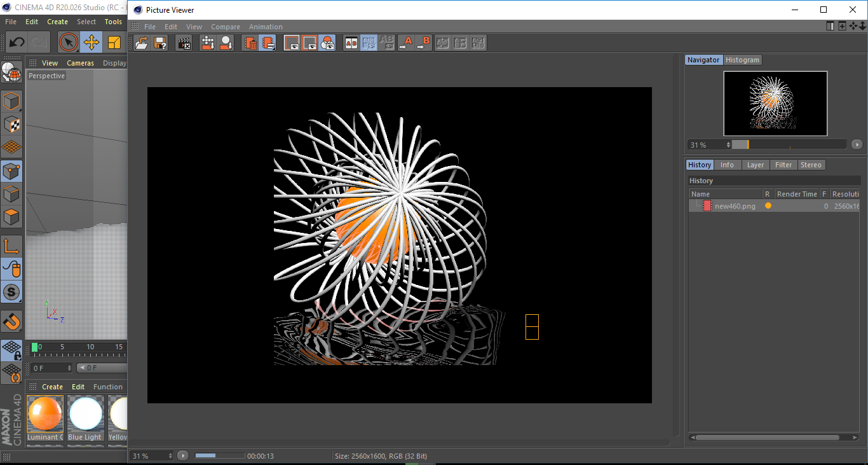This screenshot has height=465, width=868.
Task: Toggle the second display mode eye icon
Action: click(x=309, y=43)
